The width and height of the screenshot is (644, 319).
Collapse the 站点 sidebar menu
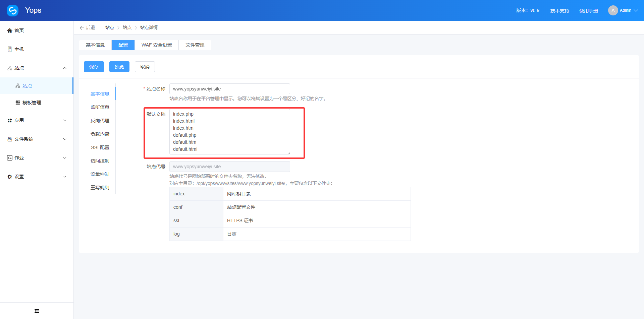tap(65, 68)
